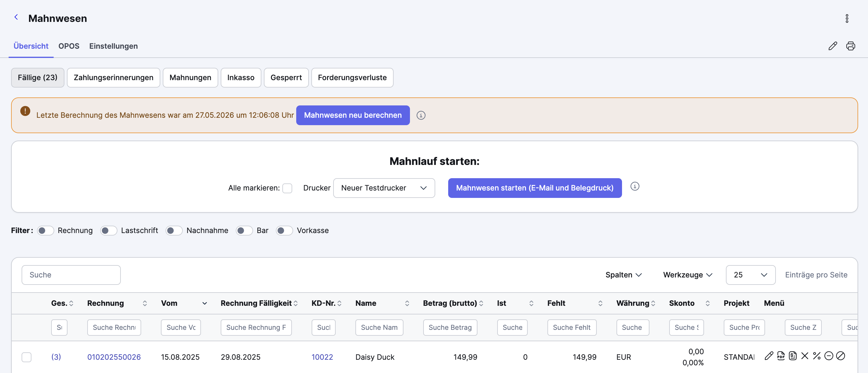This screenshot has height=373, width=868.
Task: Sort table by Fehlt column arrows
Action: point(600,304)
